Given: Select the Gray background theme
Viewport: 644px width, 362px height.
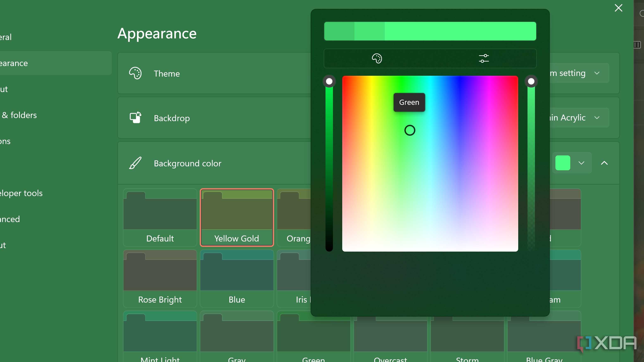Looking at the screenshot, I should 237,337.
